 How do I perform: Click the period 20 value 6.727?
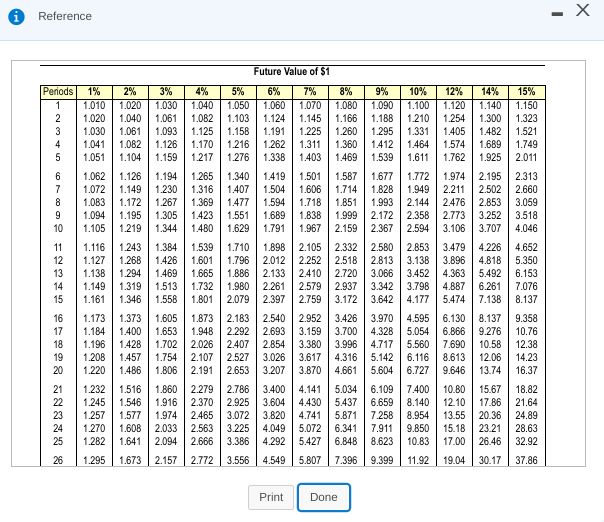click(x=418, y=371)
